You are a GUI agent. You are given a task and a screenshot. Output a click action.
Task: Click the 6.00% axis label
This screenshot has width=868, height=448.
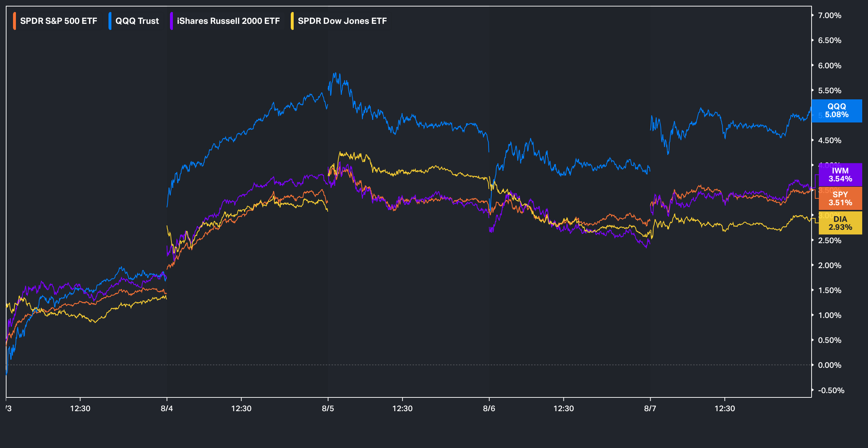830,66
